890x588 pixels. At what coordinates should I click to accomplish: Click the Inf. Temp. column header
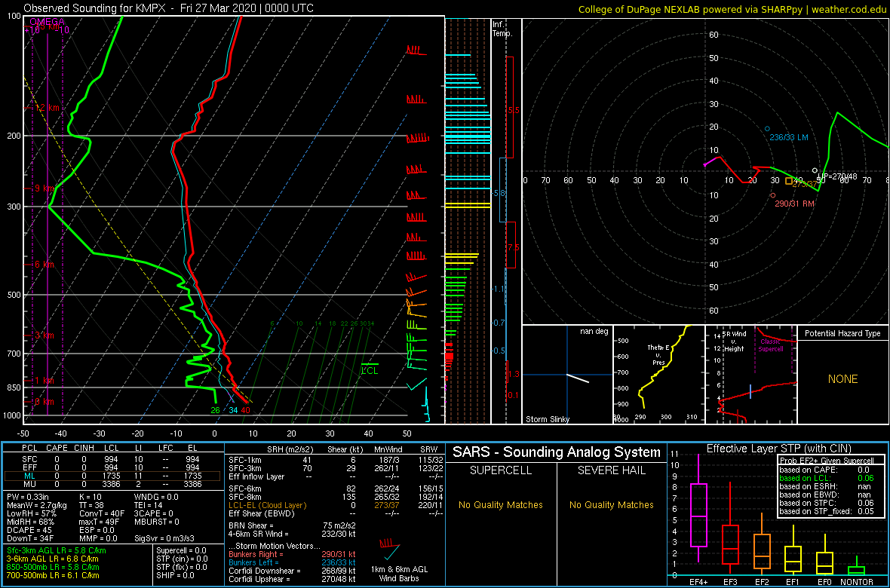pyautogui.click(x=502, y=29)
